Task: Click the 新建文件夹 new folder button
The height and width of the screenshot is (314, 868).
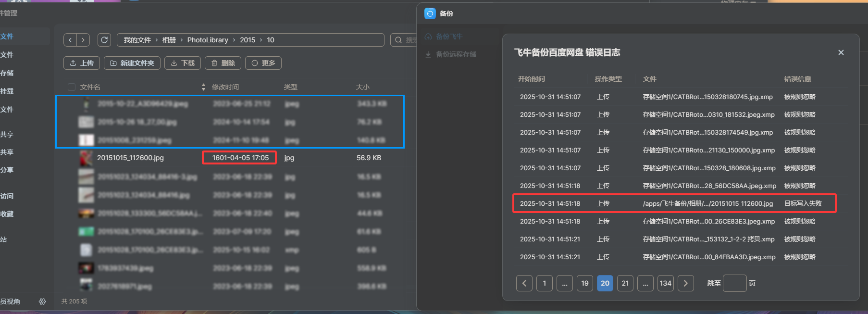Action: [x=132, y=63]
